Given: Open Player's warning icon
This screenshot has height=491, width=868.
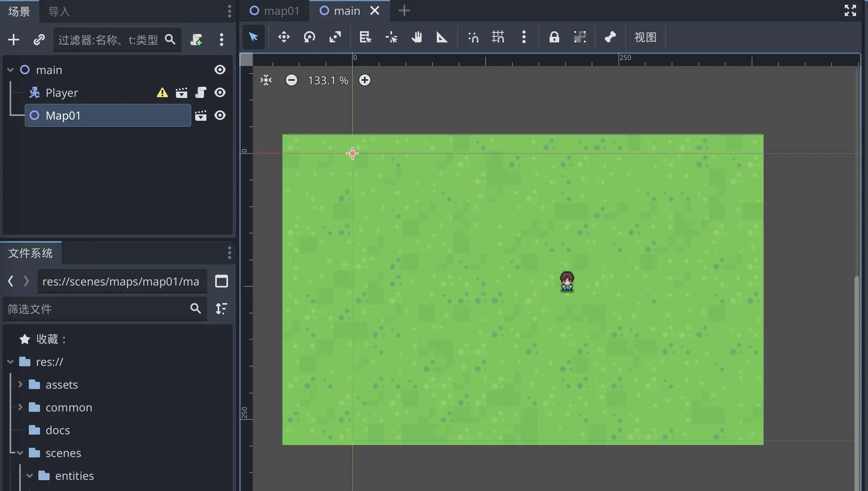Looking at the screenshot, I should [162, 93].
